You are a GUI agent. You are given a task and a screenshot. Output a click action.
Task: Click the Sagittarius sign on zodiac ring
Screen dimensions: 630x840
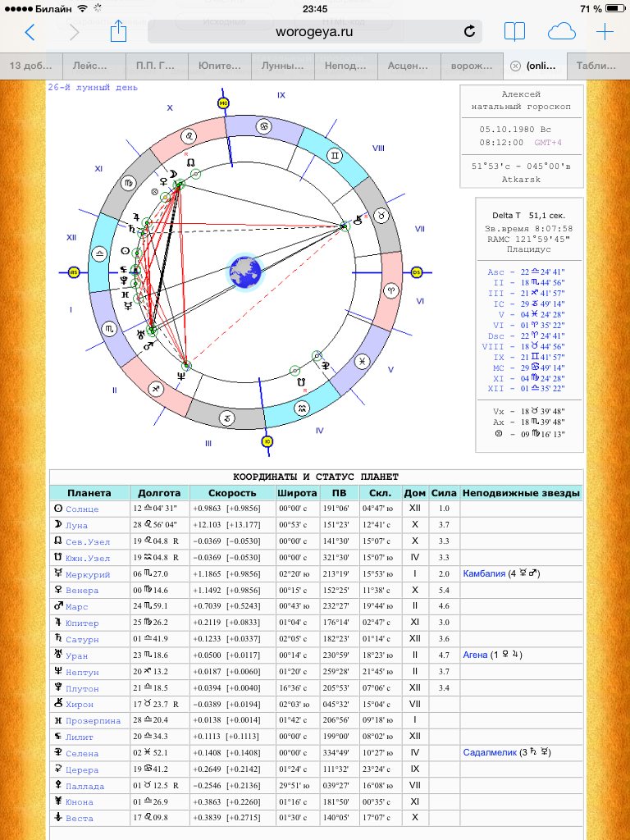tap(156, 388)
